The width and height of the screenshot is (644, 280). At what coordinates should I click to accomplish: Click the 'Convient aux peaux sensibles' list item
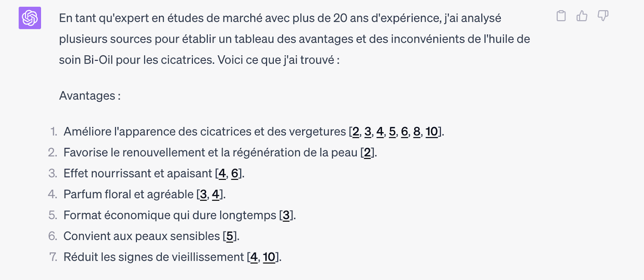[141, 236]
